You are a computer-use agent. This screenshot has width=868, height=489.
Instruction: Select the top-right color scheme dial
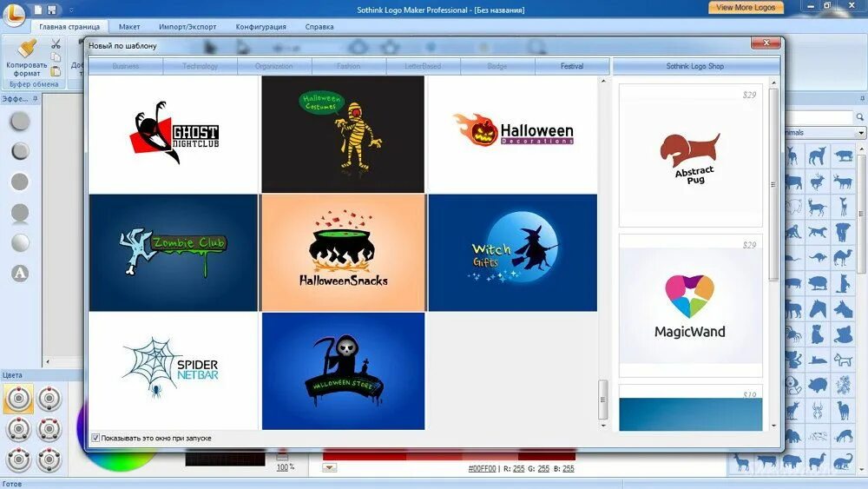click(x=49, y=399)
